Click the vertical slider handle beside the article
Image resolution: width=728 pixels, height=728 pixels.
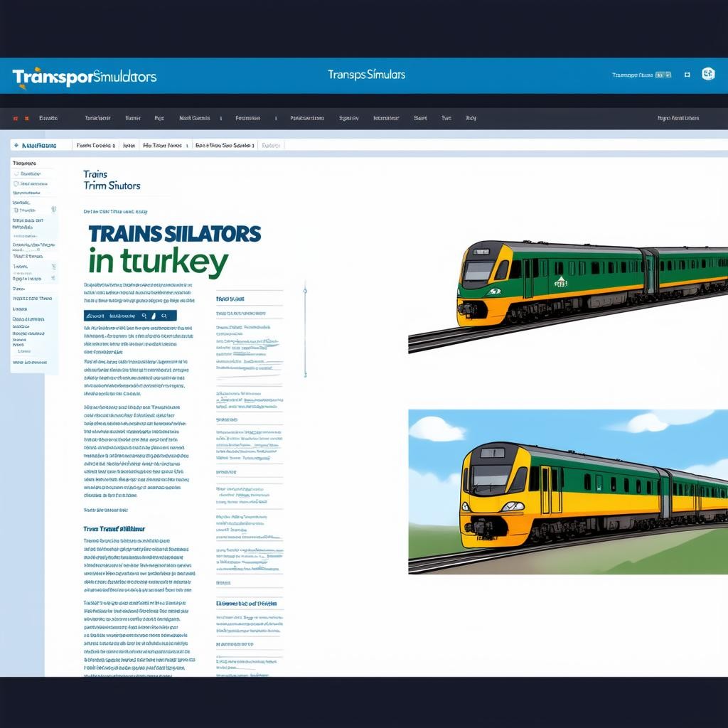(305, 290)
